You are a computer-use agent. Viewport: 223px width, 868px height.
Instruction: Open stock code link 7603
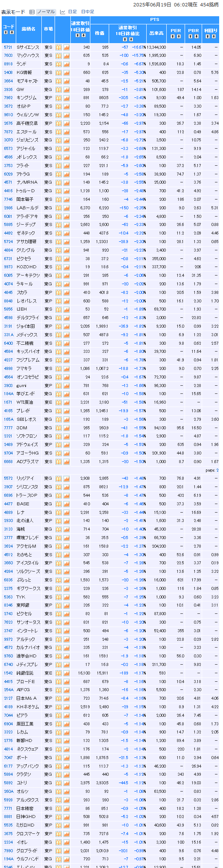tap(8, 56)
